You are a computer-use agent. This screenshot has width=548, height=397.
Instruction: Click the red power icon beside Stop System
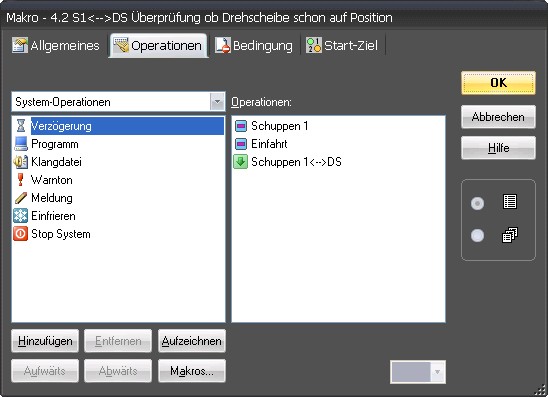coord(20,234)
